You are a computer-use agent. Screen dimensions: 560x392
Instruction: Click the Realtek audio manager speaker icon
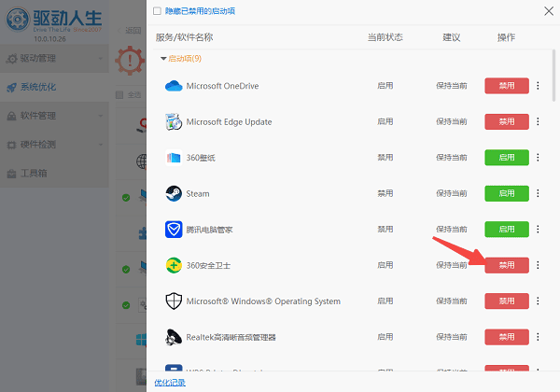[174, 337]
